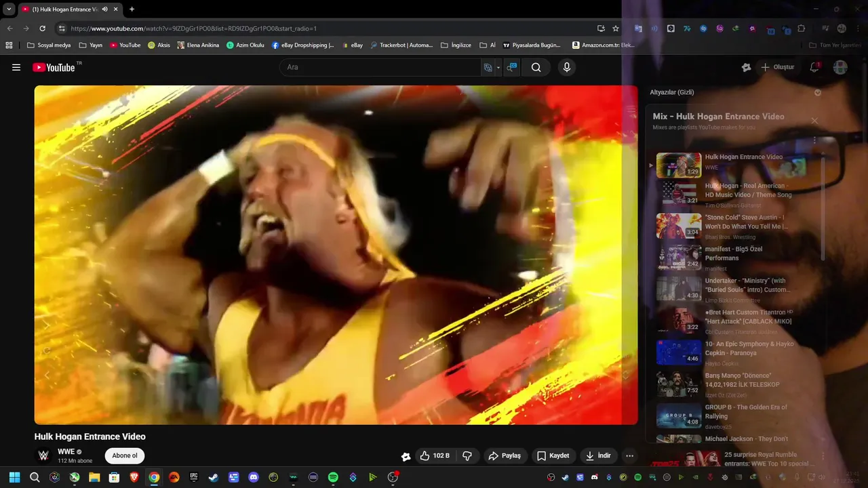Open Chrome media controls icon
Screen dimensions: 868x488
coord(825,28)
